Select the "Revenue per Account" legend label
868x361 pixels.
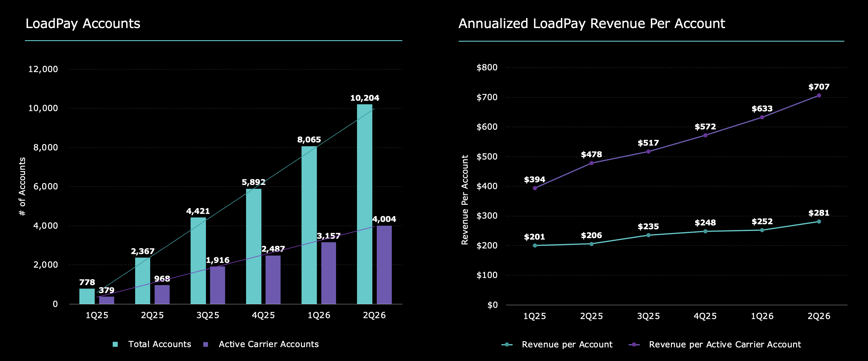[567, 344]
